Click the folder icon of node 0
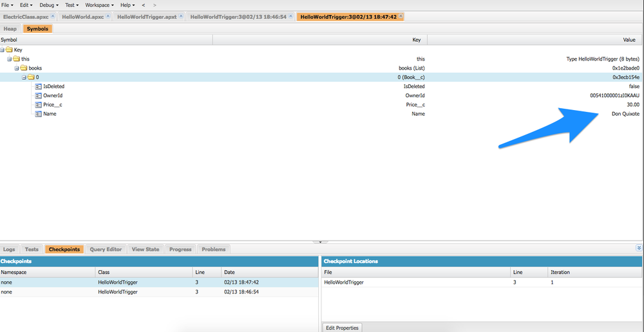Screen dimensions: 644x332 click(31, 77)
